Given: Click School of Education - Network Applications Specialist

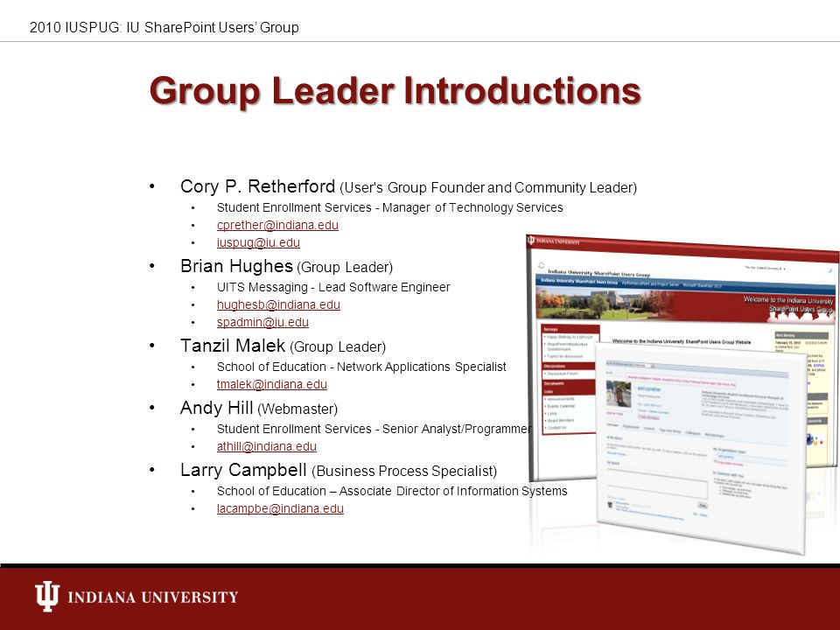Looking at the screenshot, I should [x=361, y=367].
